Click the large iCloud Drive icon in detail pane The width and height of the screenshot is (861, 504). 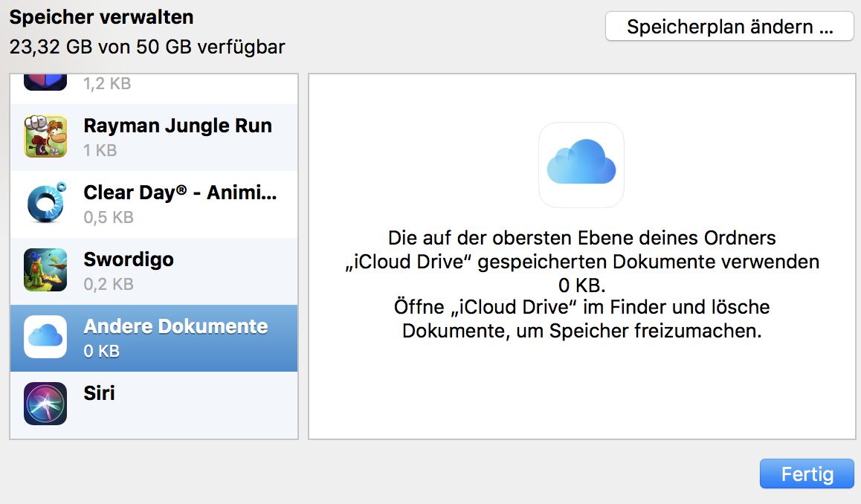tap(581, 165)
